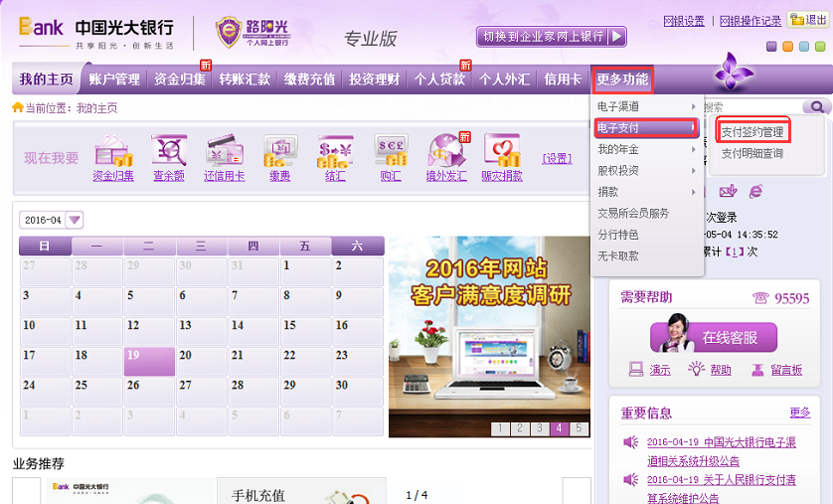Open the 境外发汇 overseas remittance icon
833x504 pixels.
446,151
